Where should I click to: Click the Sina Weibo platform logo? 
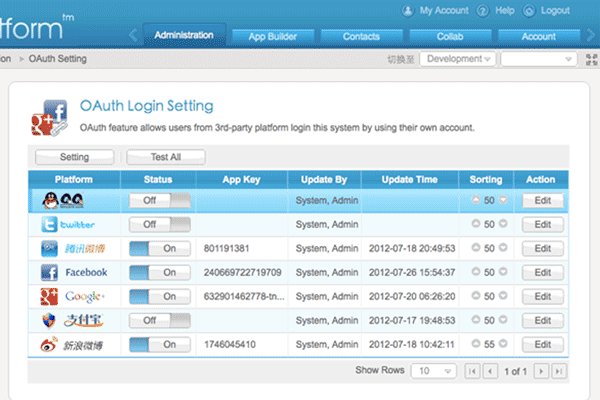71,345
